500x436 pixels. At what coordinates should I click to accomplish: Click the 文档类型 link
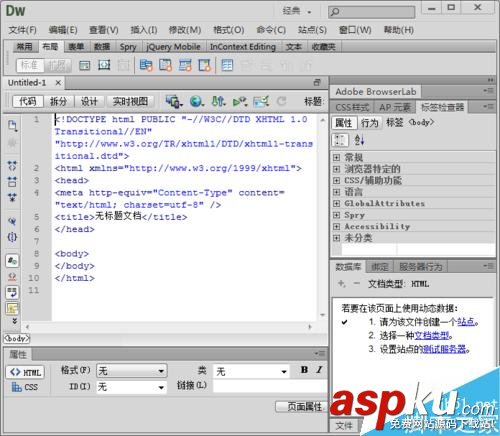point(432,335)
